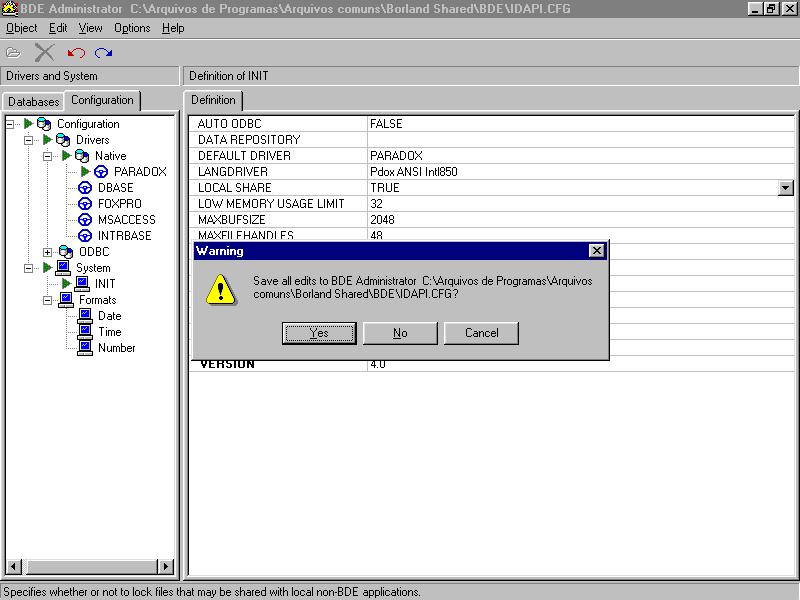Click the Open toolbar icon
The width and height of the screenshot is (800, 600).
13,53
